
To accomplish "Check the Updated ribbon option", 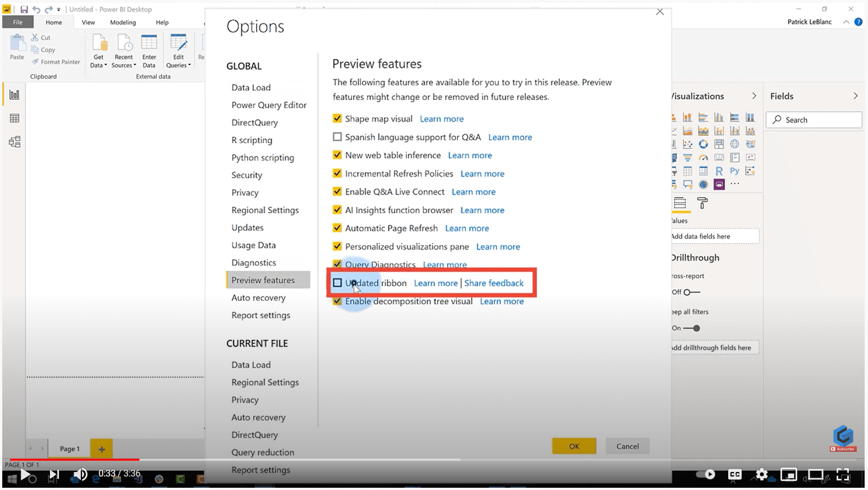I will 337,283.
